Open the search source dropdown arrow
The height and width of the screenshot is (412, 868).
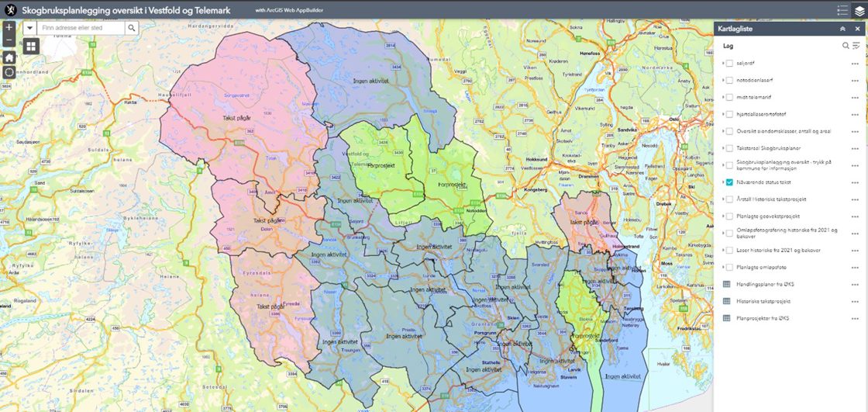click(x=29, y=28)
